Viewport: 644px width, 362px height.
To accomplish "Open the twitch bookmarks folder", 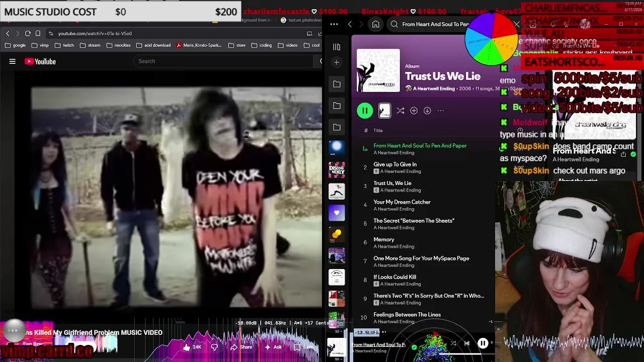I will point(64,45).
